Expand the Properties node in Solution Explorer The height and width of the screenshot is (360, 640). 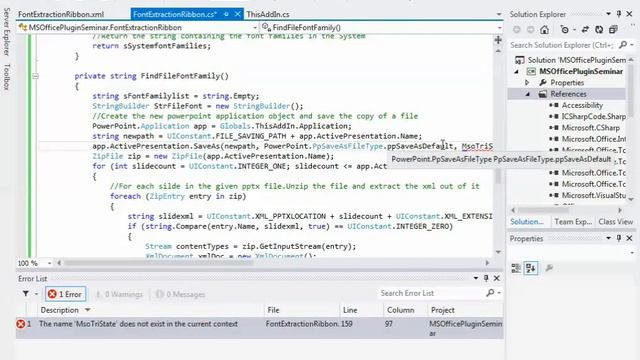[527, 82]
